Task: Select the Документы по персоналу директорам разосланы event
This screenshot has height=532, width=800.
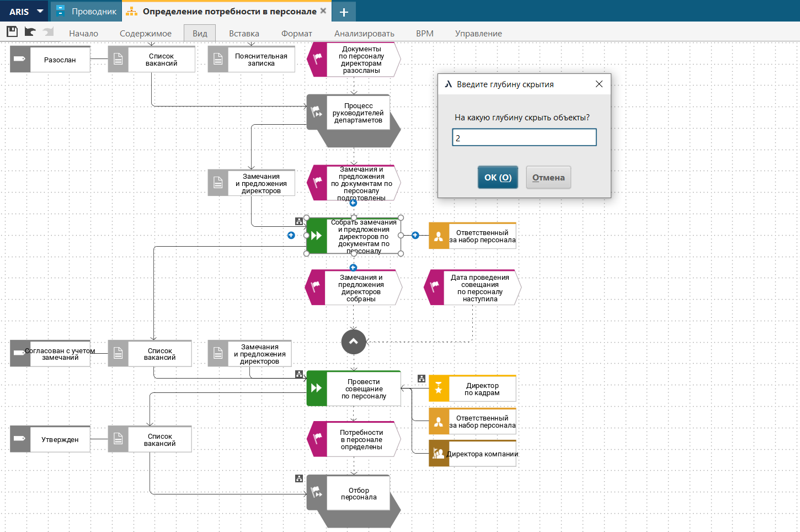Action: pos(354,59)
